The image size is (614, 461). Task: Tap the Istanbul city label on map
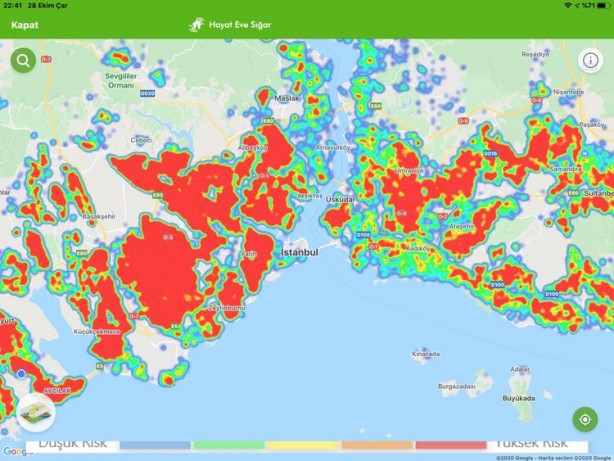tap(300, 253)
